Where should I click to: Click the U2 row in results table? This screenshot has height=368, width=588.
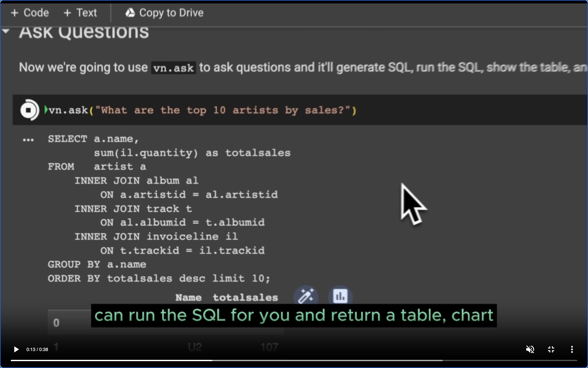195,347
